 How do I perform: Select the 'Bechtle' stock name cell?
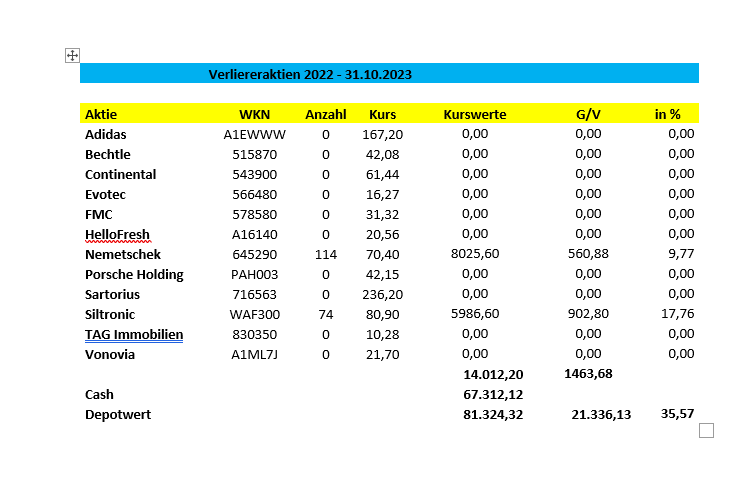pos(107,155)
